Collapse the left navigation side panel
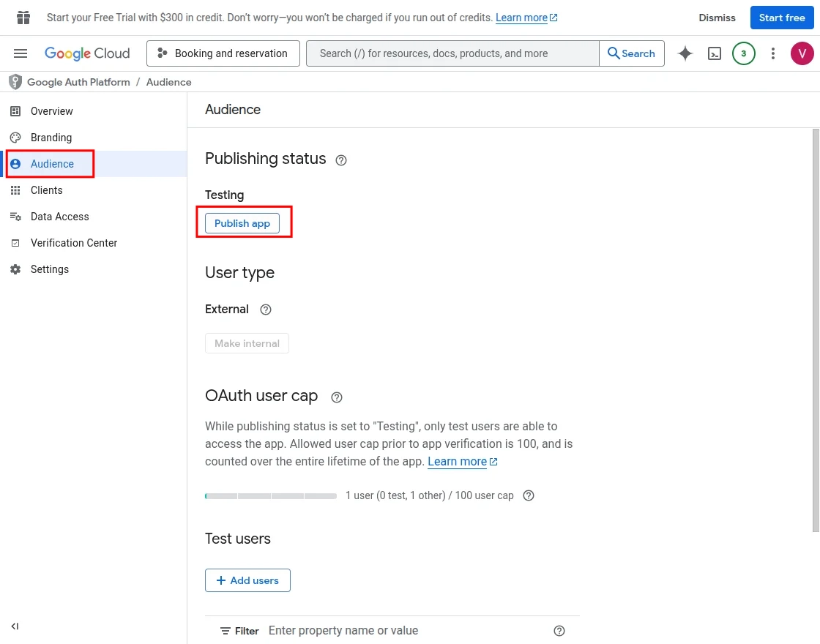Viewport: 820px width, 644px height. (x=15, y=626)
